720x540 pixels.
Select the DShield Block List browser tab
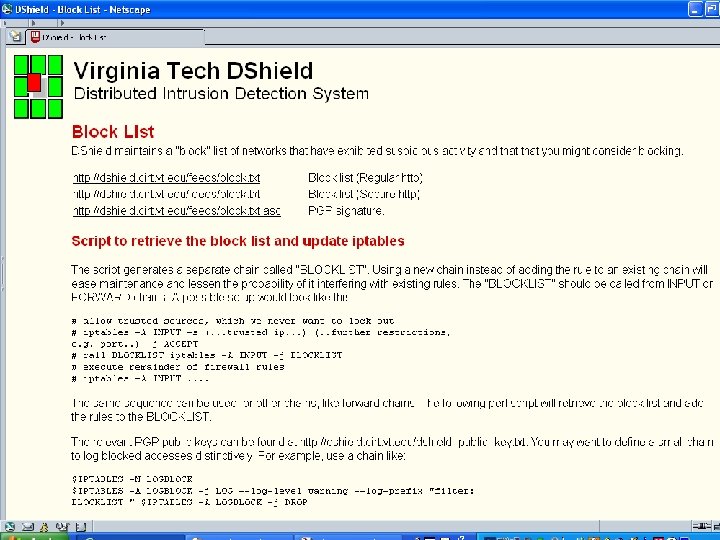click(x=115, y=37)
